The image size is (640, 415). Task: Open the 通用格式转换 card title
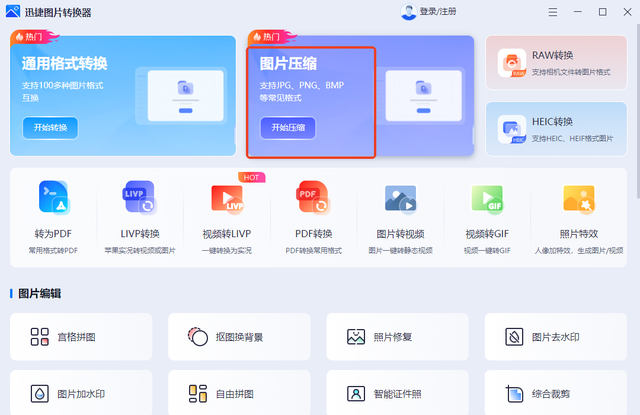coord(64,64)
